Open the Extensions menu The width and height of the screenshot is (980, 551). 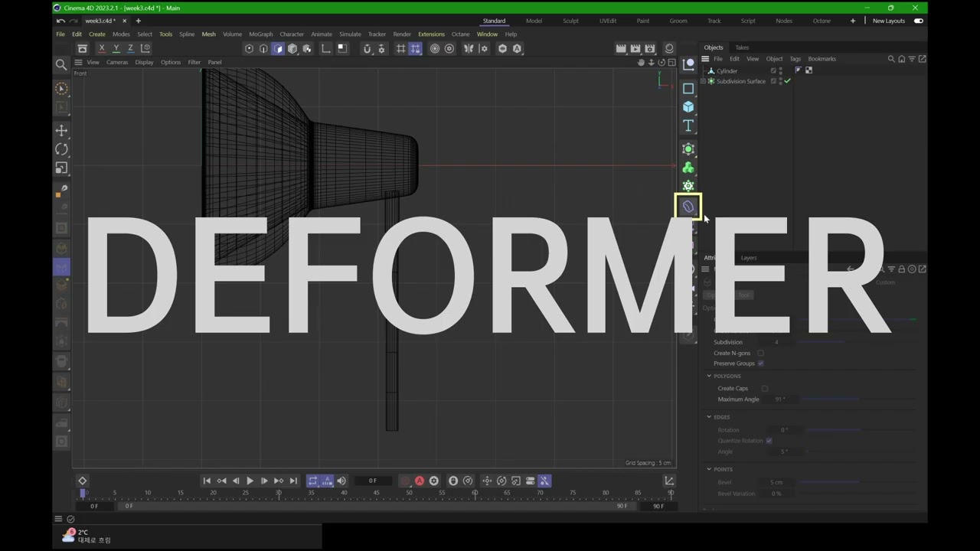pos(431,34)
